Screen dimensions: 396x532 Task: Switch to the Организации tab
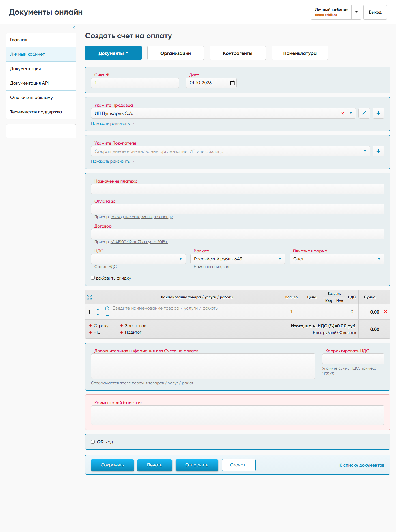176,53
